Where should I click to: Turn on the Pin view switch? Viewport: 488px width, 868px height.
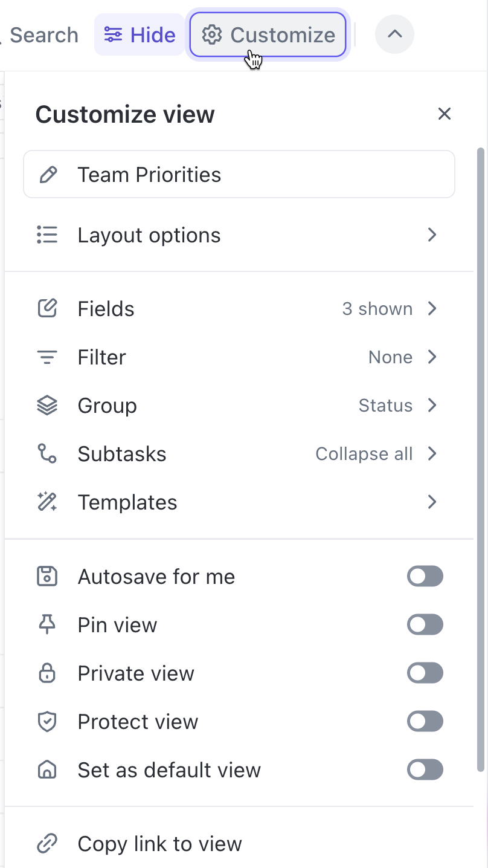click(425, 624)
